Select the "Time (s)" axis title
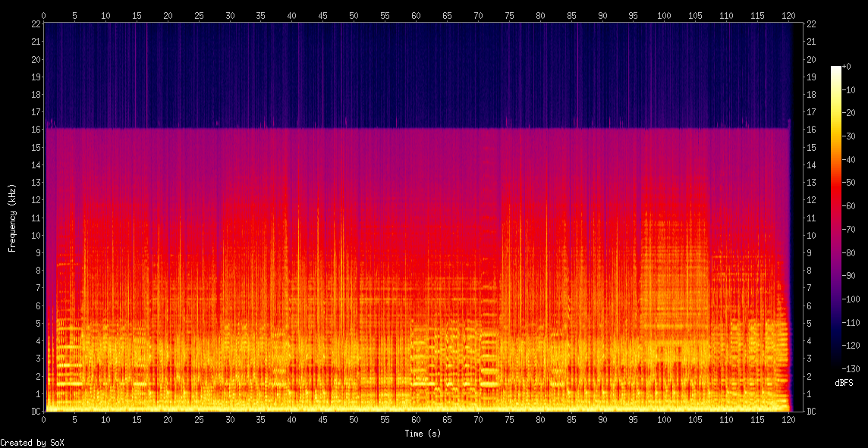Image resolution: width=868 pixels, height=448 pixels. tap(423, 434)
